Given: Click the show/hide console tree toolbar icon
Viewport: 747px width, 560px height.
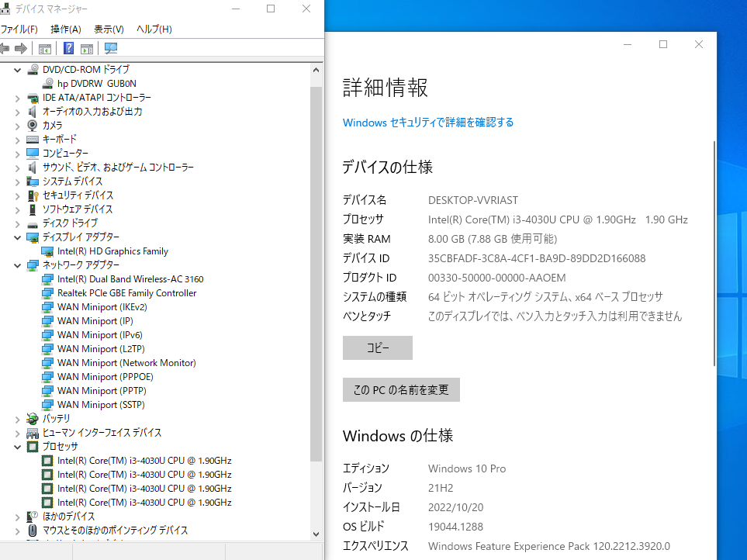Looking at the screenshot, I should 45,49.
